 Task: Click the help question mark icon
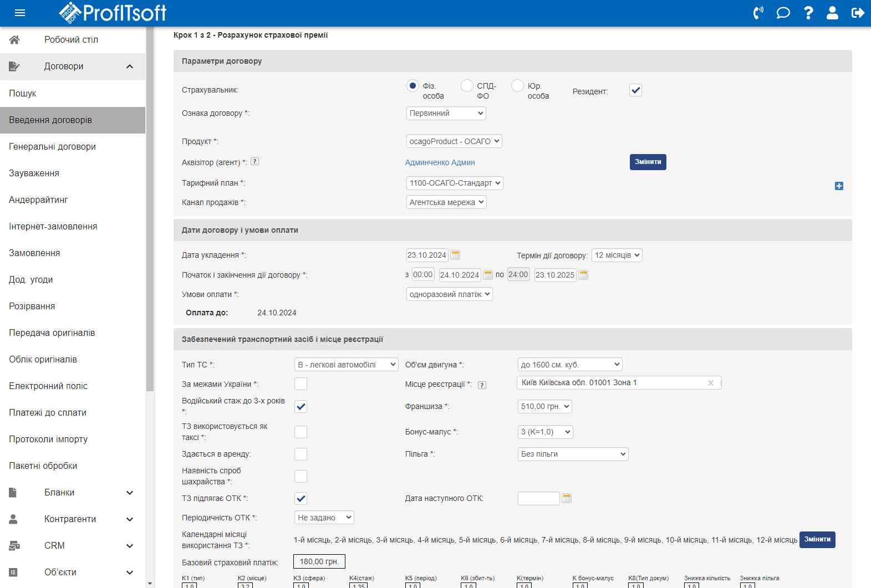(x=808, y=13)
